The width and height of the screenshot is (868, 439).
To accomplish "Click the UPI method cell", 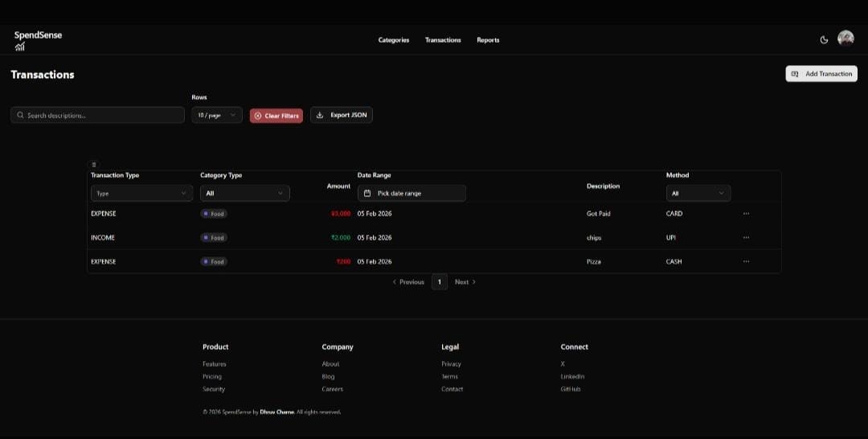I will (x=671, y=237).
